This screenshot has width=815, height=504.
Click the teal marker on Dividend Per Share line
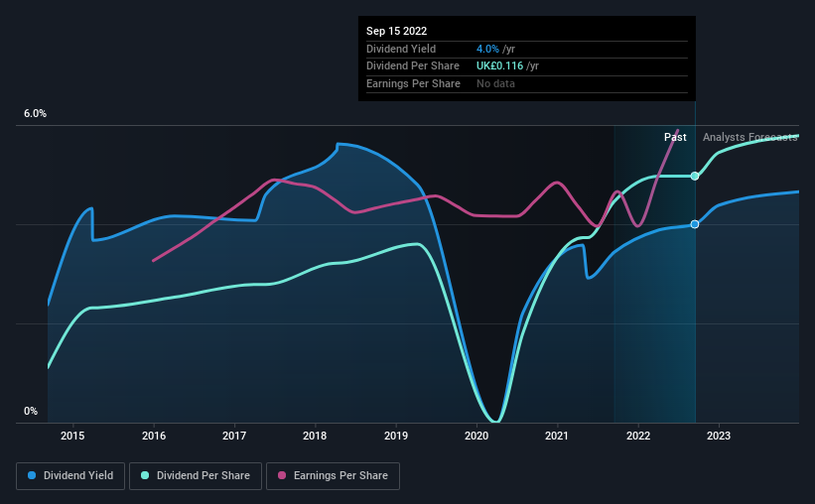point(695,177)
